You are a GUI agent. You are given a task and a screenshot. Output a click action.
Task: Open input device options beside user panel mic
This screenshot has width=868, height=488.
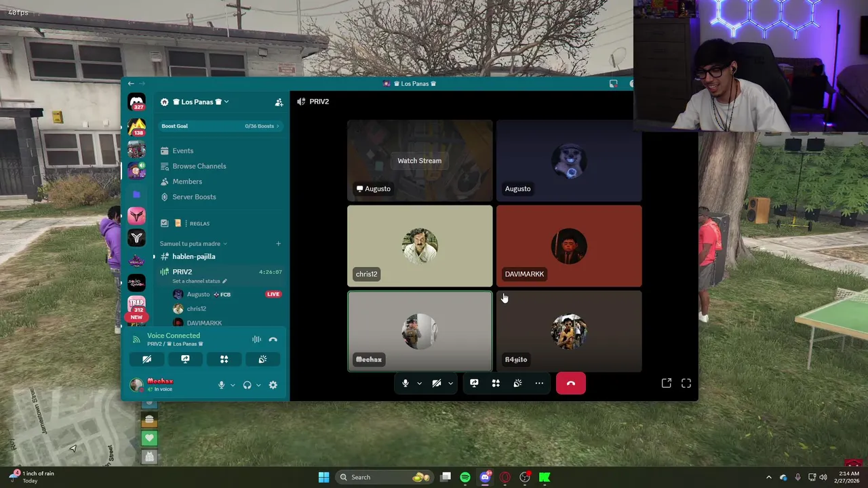tap(233, 385)
